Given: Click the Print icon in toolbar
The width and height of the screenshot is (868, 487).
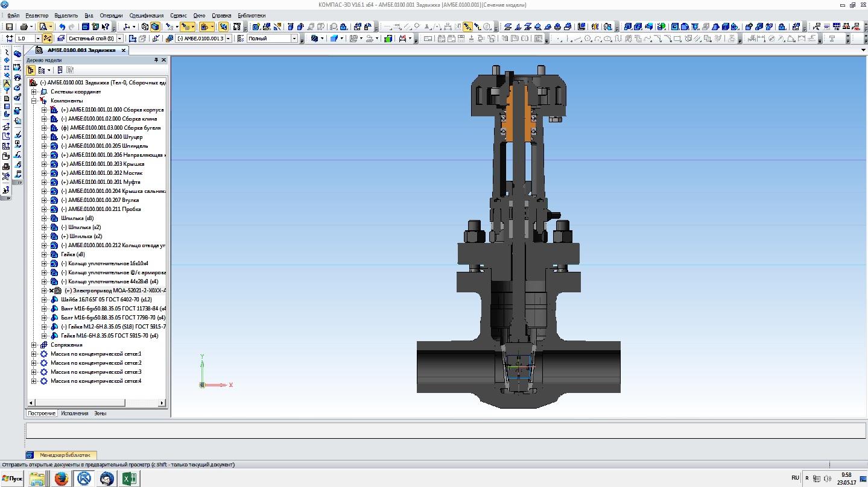Looking at the screenshot, I should 24,27.
